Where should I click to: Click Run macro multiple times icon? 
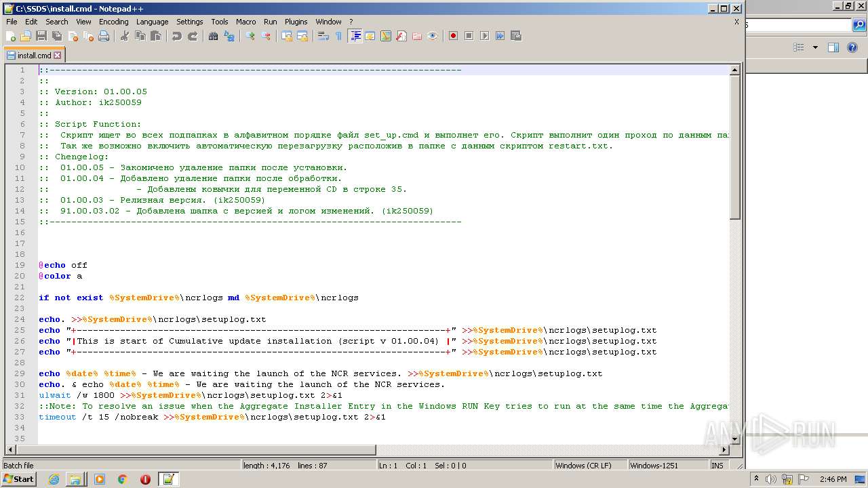500,36
